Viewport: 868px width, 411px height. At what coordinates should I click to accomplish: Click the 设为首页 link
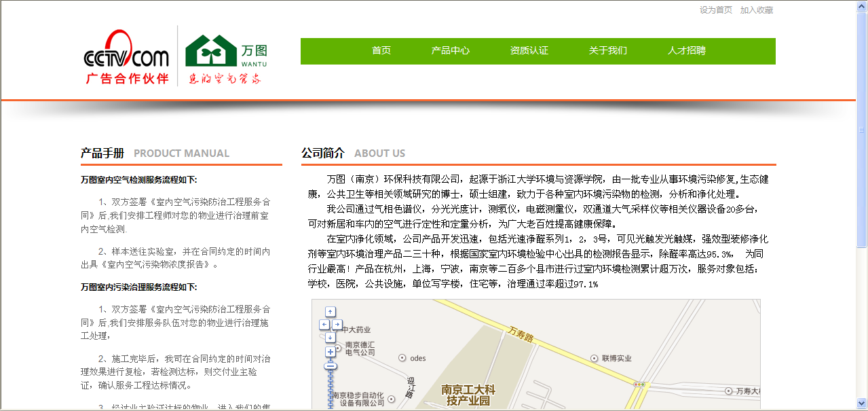[x=716, y=10]
